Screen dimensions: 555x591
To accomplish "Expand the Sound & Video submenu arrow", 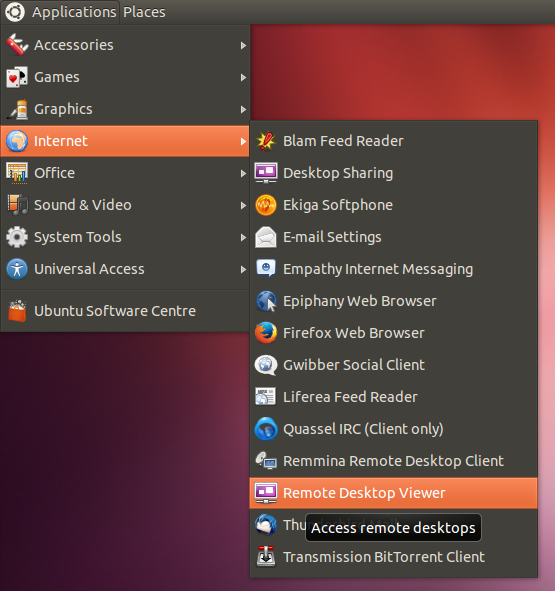I will tap(243, 205).
